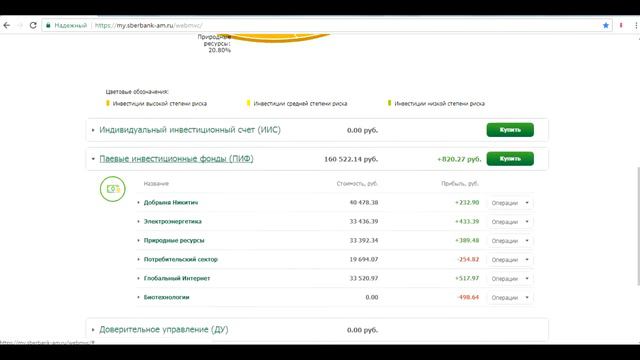Expand the Потребительский сектор row arrow
This screenshot has width=640, height=360.
tap(138, 260)
